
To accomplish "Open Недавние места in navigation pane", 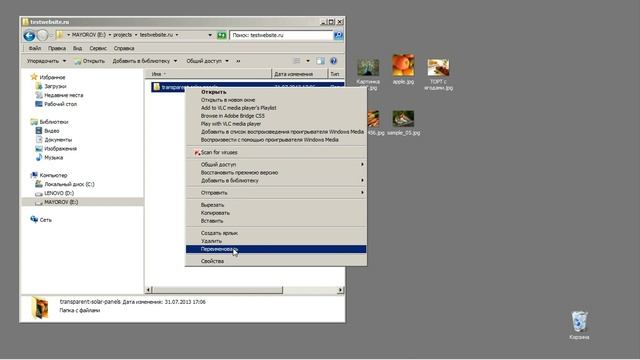I will [x=59, y=95].
